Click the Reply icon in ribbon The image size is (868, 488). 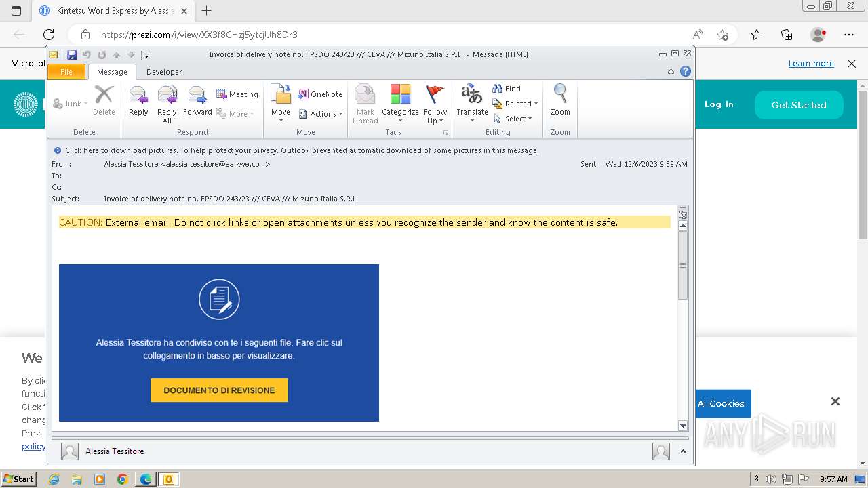point(138,101)
